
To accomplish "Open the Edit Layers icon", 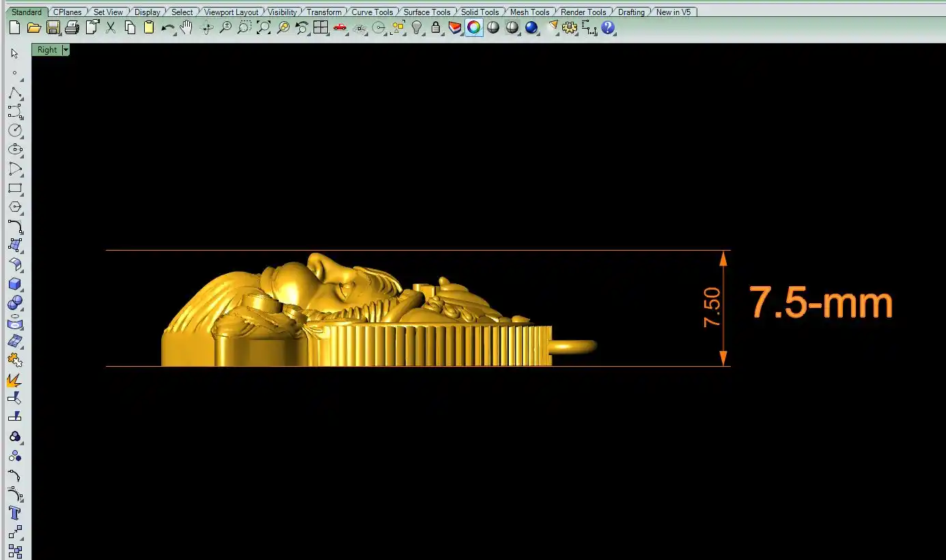I will (455, 28).
